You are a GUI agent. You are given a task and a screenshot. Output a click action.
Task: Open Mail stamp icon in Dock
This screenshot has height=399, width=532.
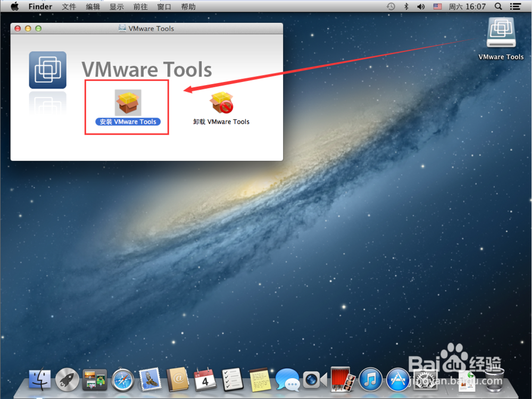(x=151, y=380)
